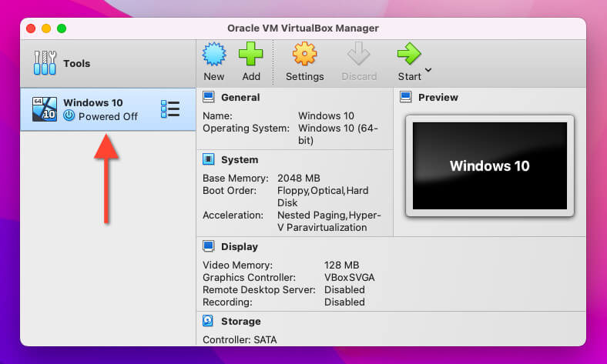Click the Base Memory label

(236, 179)
